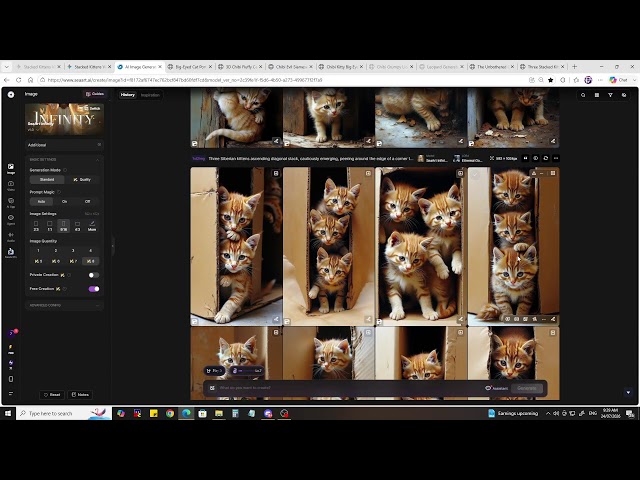Screen dimensions: 640x480
Task: Click the prompt input field
Action: [349, 388]
